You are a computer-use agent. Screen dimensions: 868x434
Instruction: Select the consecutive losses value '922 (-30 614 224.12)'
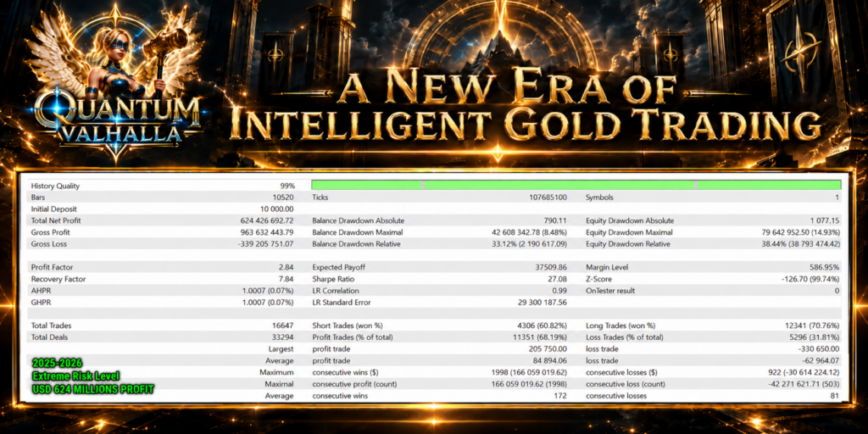(x=804, y=372)
